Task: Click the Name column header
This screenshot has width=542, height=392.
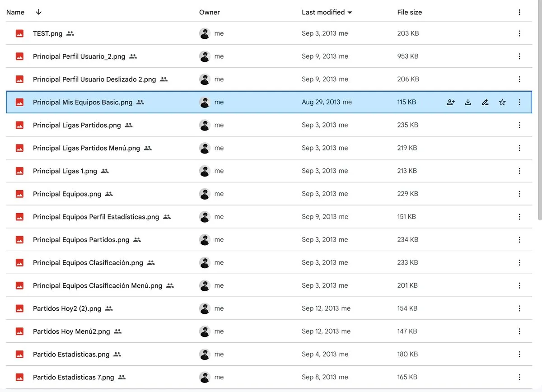Action: pyautogui.click(x=15, y=12)
